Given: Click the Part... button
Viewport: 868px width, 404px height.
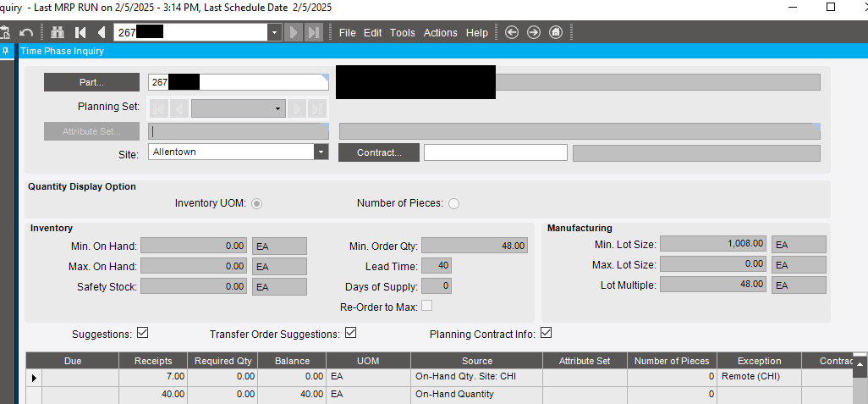Looking at the screenshot, I should [x=92, y=82].
